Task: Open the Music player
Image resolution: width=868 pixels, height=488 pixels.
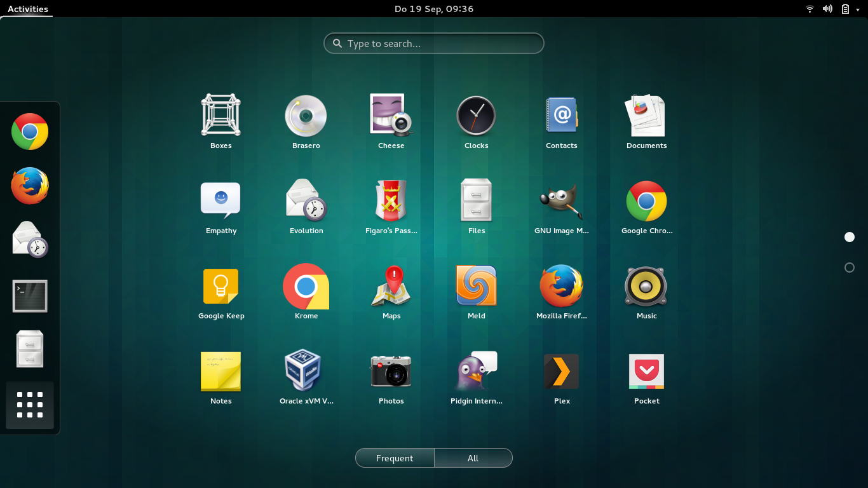Action: click(646, 285)
